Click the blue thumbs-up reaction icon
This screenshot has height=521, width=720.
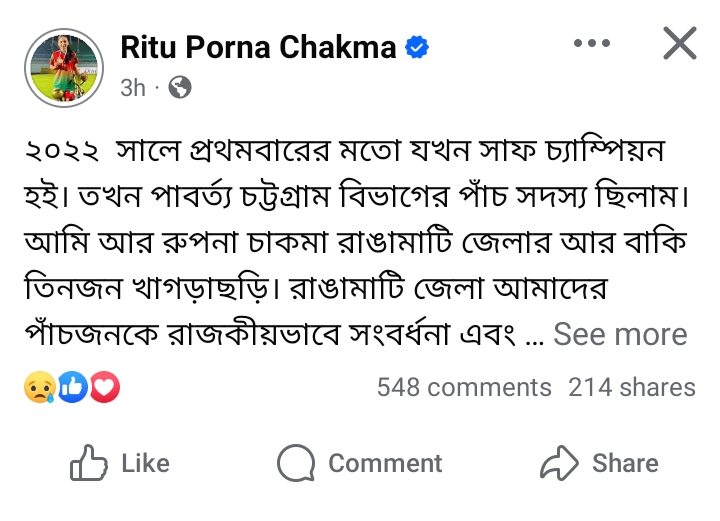click(73, 387)
